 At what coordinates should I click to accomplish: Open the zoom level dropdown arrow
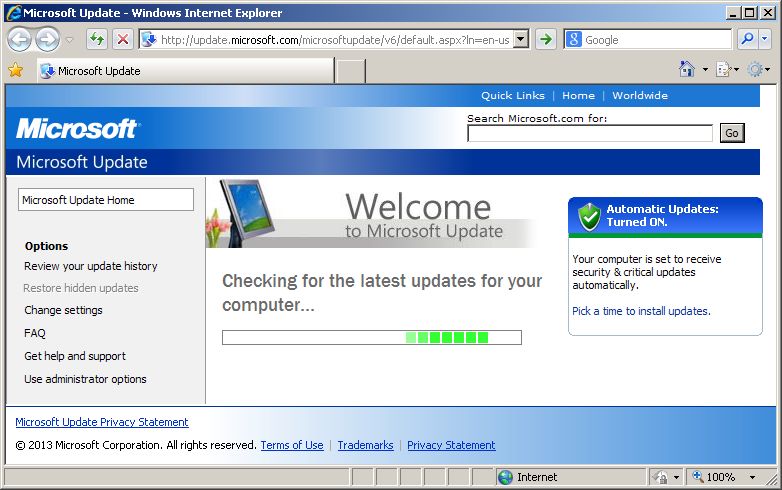click(752, 478)
